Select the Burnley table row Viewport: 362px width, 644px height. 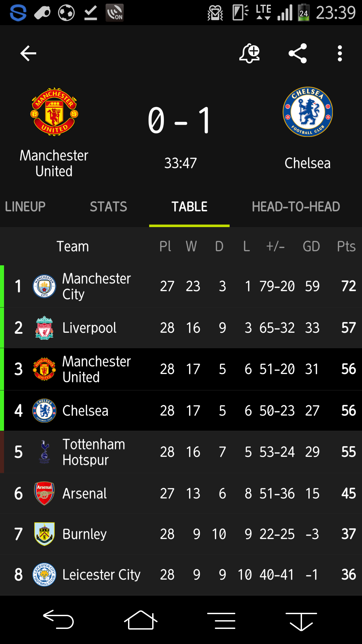click(x=181, y=534)
